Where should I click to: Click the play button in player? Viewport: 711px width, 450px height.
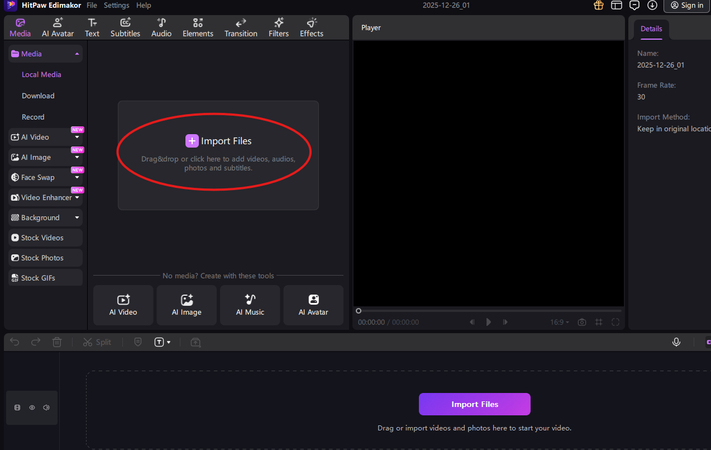pyautogui.click(x=488, y=322)
